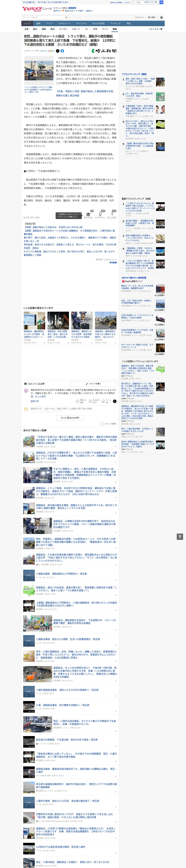Image resolution: width=186 pixels, height=868 pixels.
Task: Click 共感した reaction on first comment
Action: 81,401
